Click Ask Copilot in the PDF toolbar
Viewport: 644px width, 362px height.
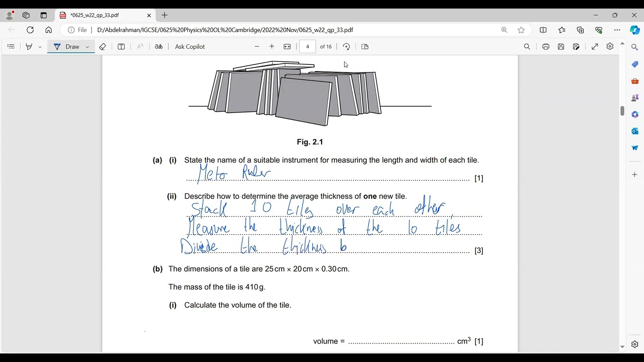point(190,46)
